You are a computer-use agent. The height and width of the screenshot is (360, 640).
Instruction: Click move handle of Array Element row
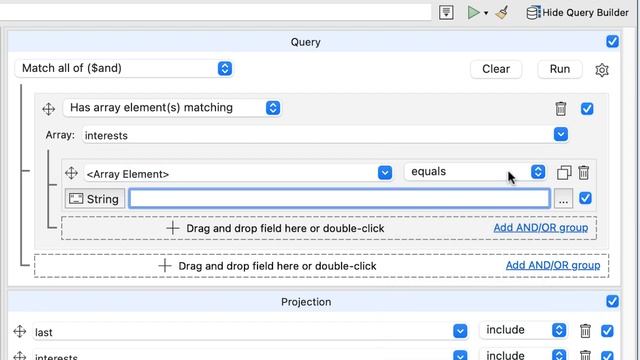[71, 173]
